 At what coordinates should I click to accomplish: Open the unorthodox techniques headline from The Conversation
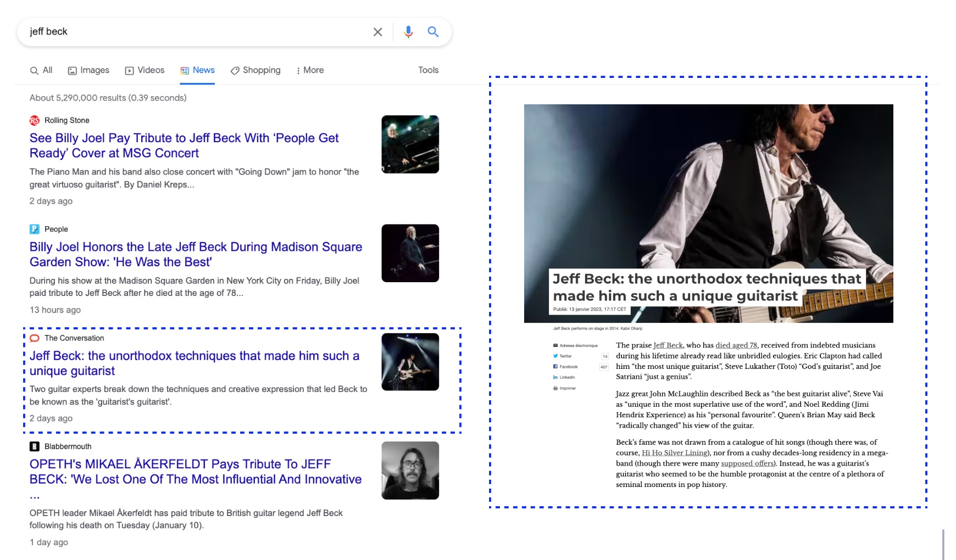[x=194, y=363]
